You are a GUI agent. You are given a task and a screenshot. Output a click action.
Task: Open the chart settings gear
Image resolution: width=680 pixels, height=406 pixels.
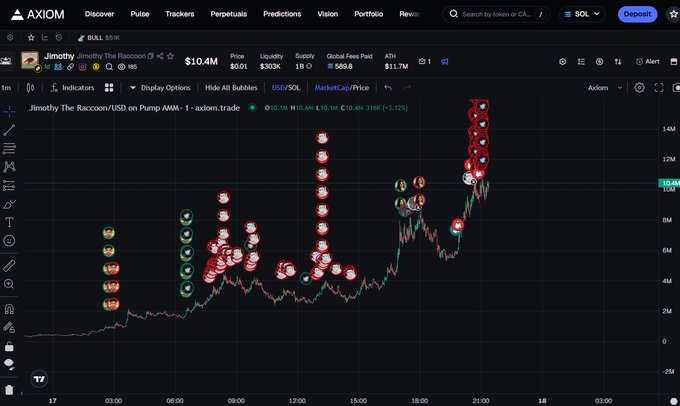click(639, 88)
